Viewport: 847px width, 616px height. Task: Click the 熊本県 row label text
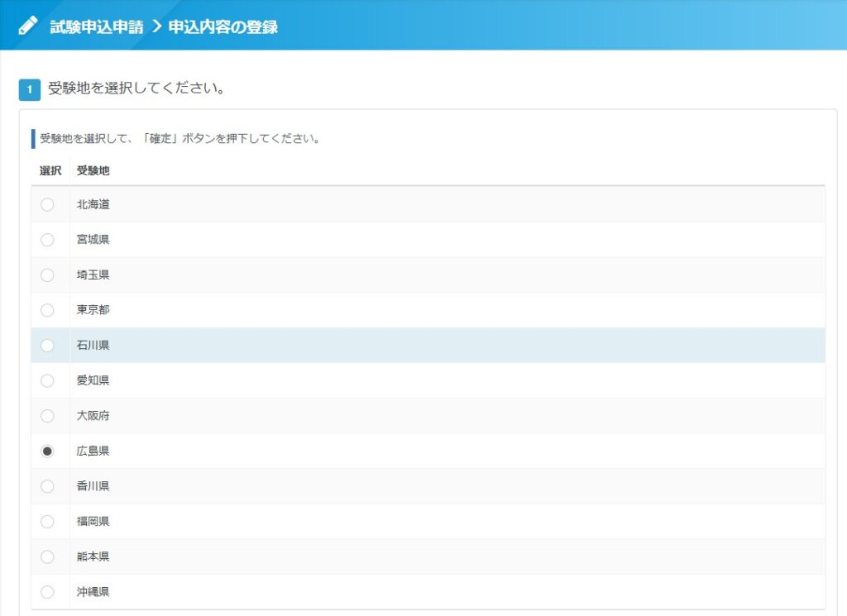(x=93, y=556)
